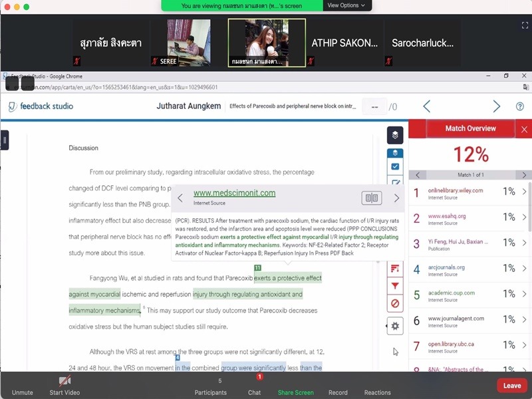Click the help question mark icon
Image resolution: width=532 pixels, height=399 pixels.
click(519, 106)
